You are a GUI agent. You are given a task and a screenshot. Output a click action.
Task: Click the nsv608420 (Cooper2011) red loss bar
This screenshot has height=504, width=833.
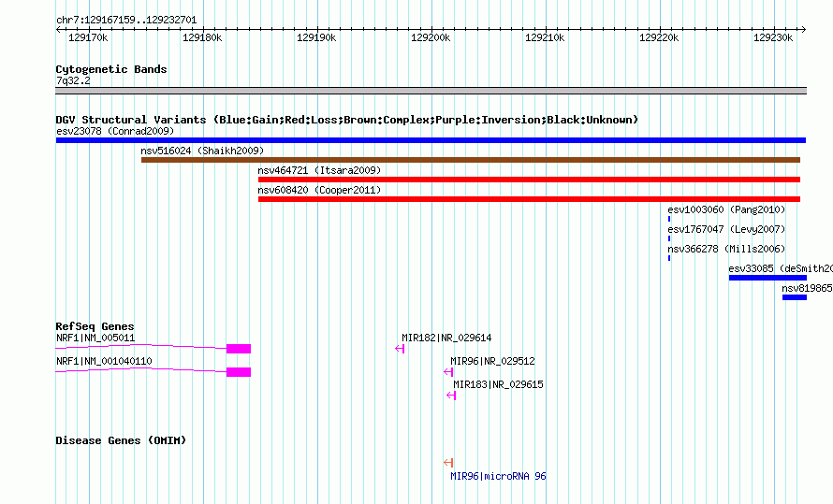(529, 199)
